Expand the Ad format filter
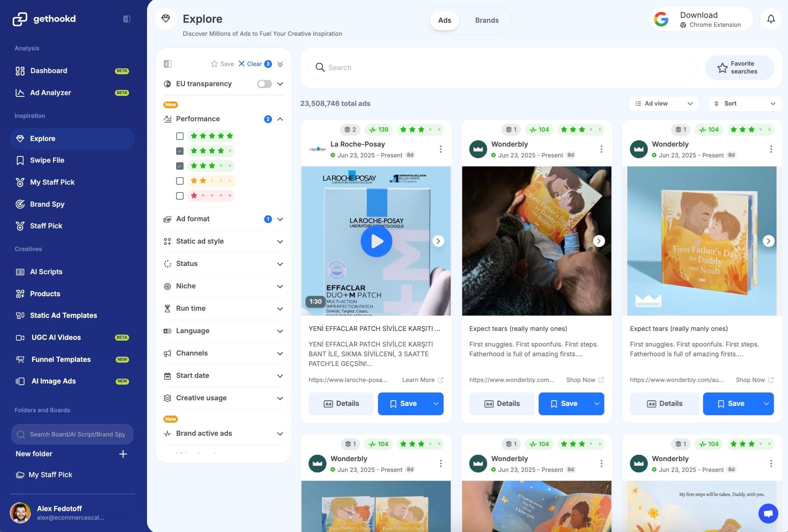Image resolution: width=788 pixels, height=532 pixels. coord(280,219)
